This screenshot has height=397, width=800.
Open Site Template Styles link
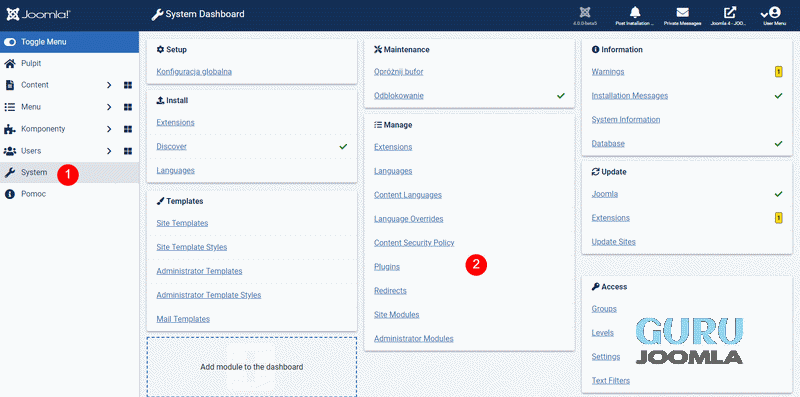[192, 247]
